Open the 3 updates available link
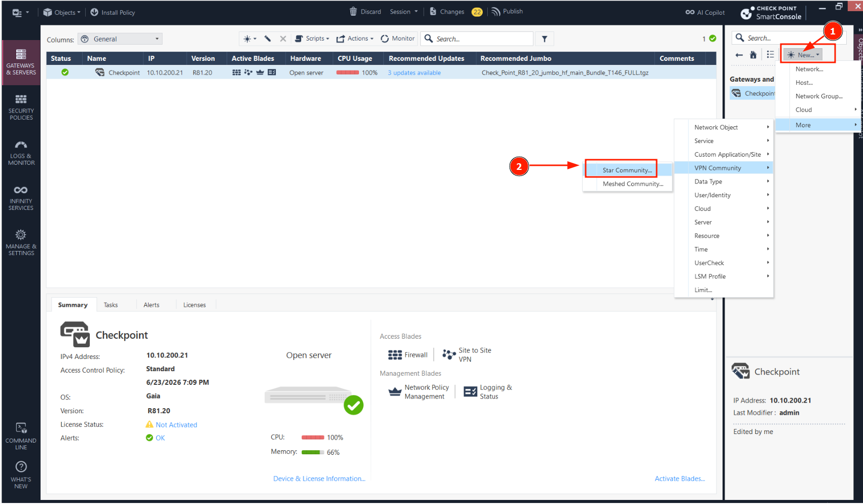863x504 pixels. pyautogui.click(x=414, y=73)
